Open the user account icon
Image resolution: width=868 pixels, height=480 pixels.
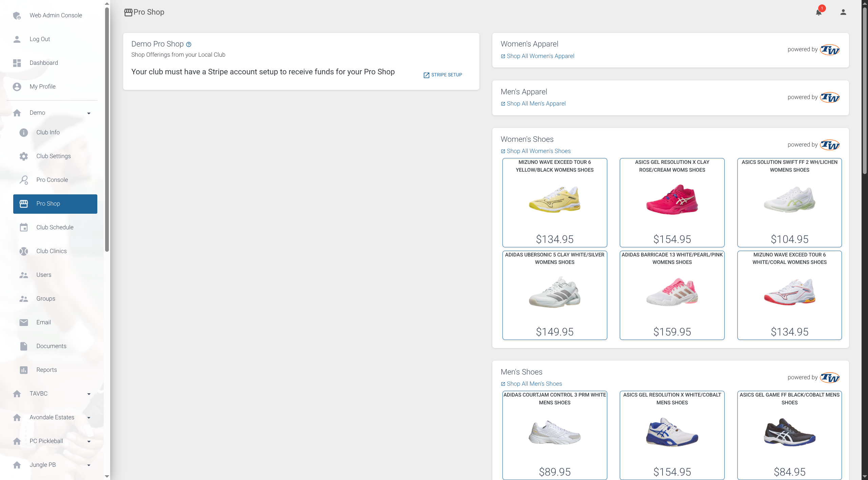click(x=843, y=13)
